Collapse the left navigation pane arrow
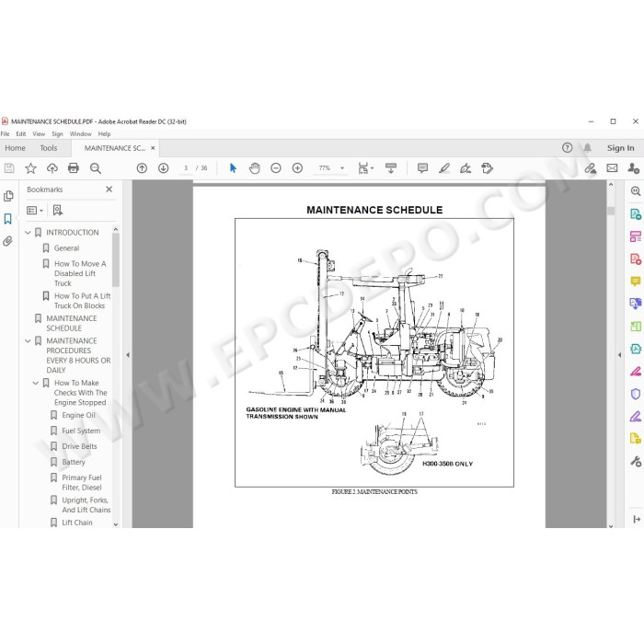Screen dimensions: 644x644 tap(128, 355)
